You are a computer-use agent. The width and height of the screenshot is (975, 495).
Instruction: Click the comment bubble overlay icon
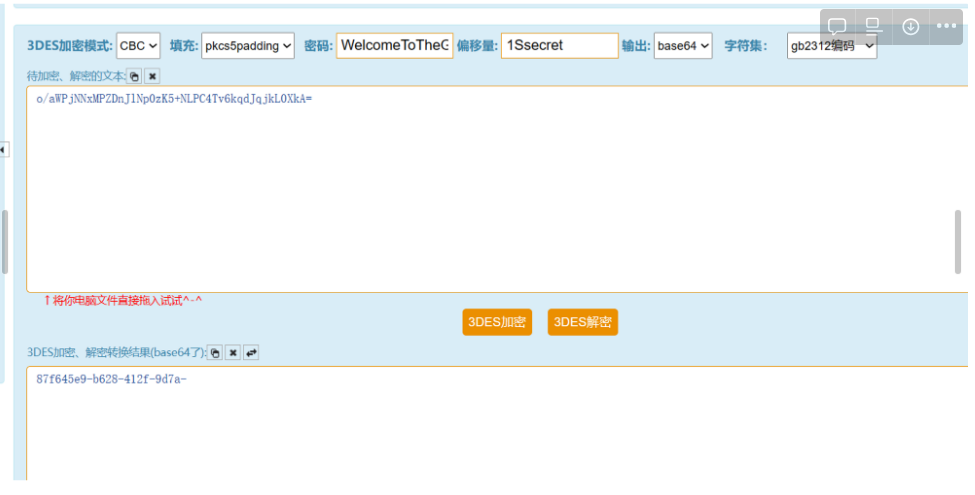tap(837, 27)
